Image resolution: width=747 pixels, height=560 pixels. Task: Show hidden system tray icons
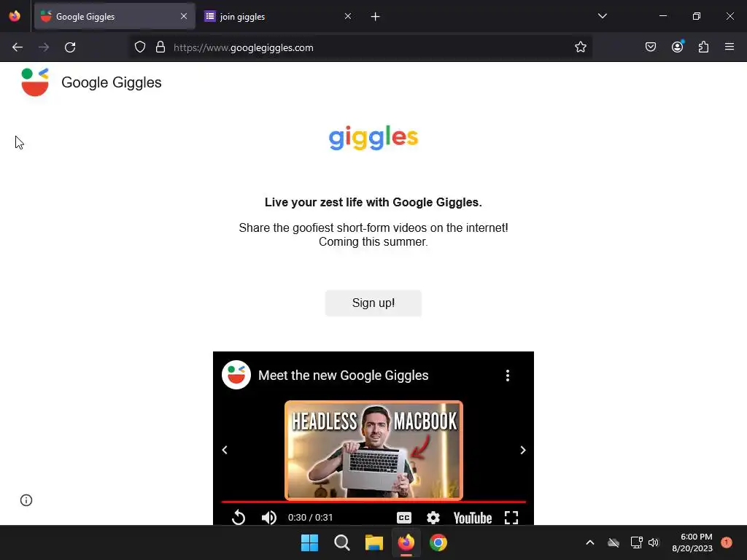pyautogui.click(x=589, y=542)
